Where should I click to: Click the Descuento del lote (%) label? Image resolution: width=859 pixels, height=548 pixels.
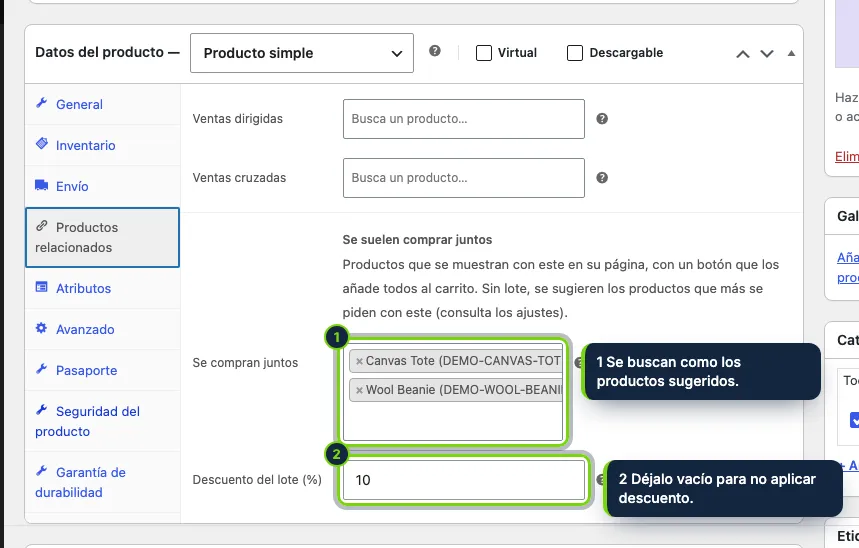click(257, 480)
